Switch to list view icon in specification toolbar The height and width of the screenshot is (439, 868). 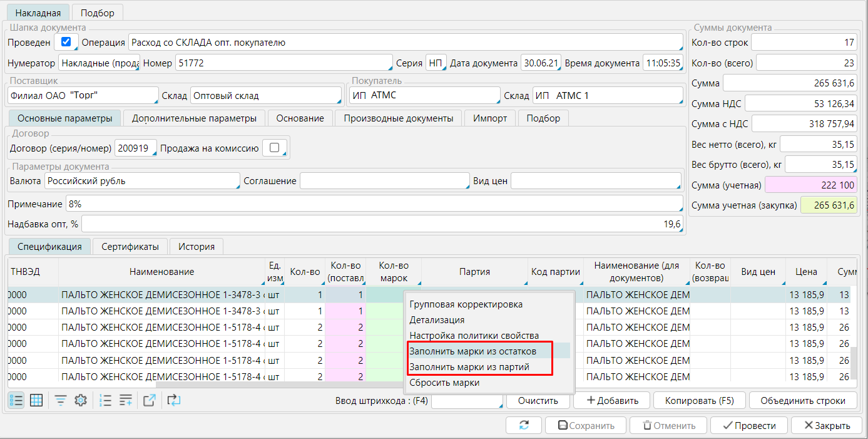16,401
